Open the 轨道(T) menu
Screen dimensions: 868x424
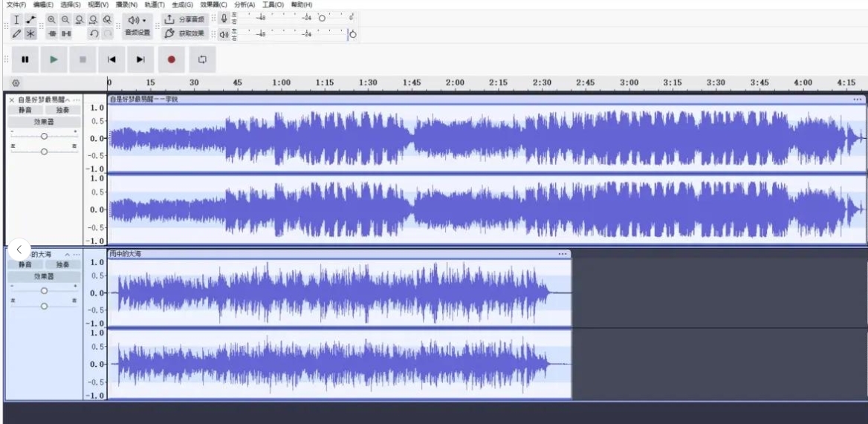pos(155,4)
